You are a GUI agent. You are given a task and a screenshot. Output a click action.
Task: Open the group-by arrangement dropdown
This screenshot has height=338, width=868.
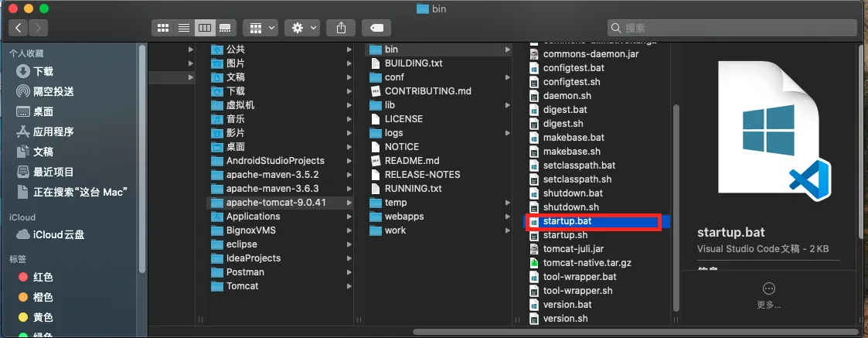pos(260,28)
